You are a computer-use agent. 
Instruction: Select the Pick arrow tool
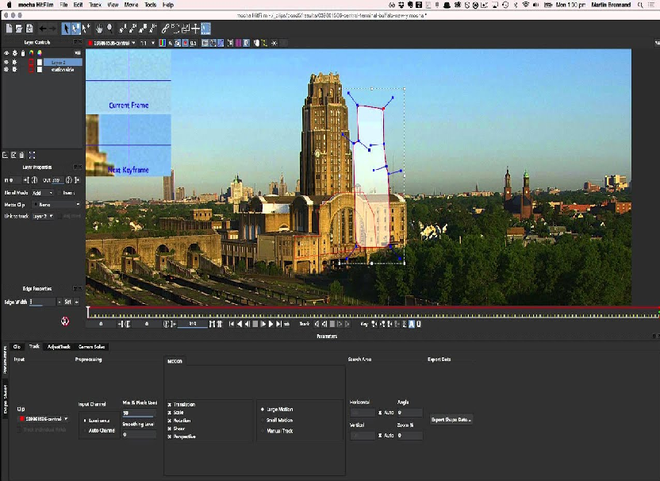(66, 29)
